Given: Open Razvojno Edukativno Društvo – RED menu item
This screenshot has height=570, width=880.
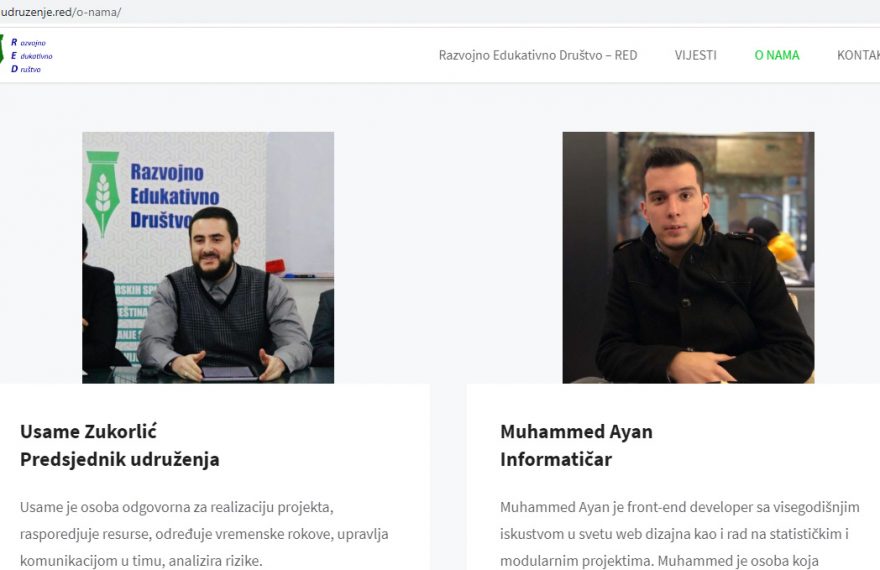Looking at the screenshot, I should pyautogui.click(x=538, y=55).
